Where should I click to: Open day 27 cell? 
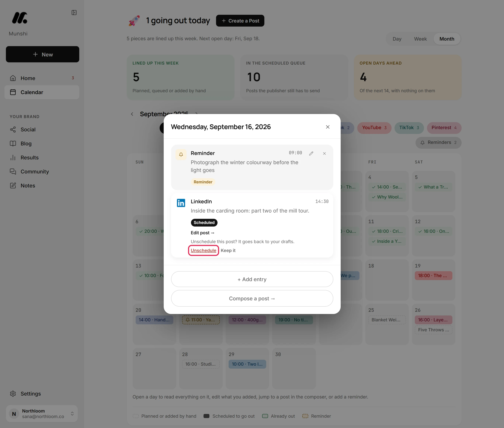click(154, 369)
